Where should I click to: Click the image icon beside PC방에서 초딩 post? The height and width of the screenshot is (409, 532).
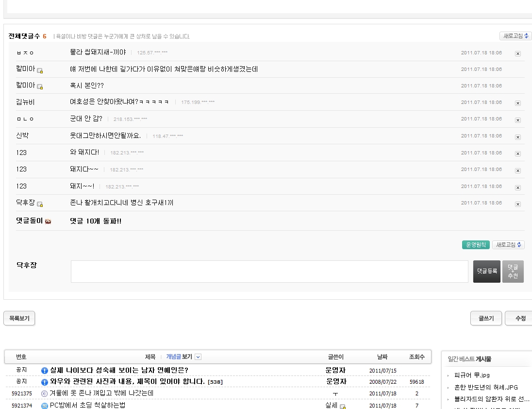click(45, 406)
